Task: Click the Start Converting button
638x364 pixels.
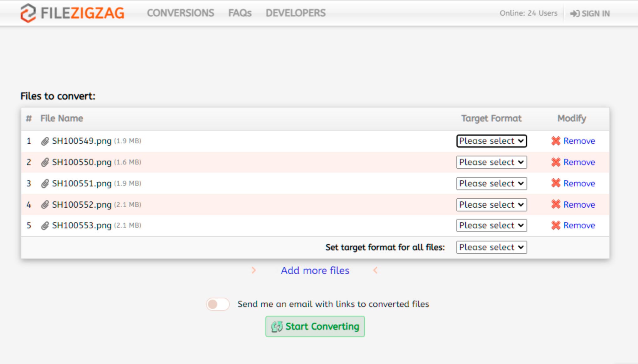Action: (x=315, y=326)
